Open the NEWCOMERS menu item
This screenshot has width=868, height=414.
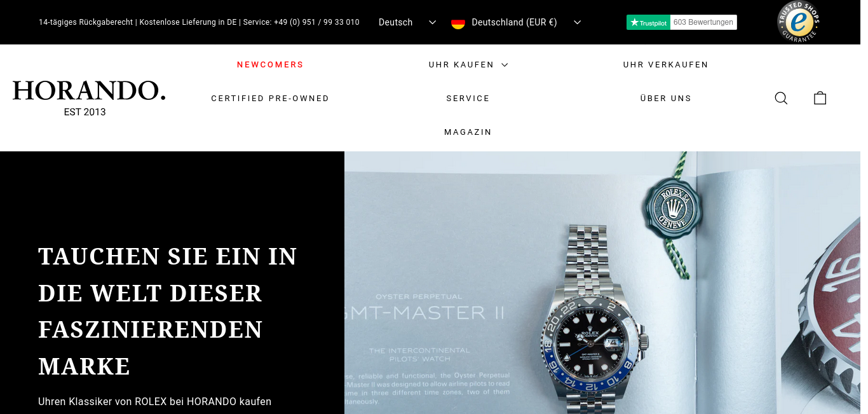click(270, 65)
